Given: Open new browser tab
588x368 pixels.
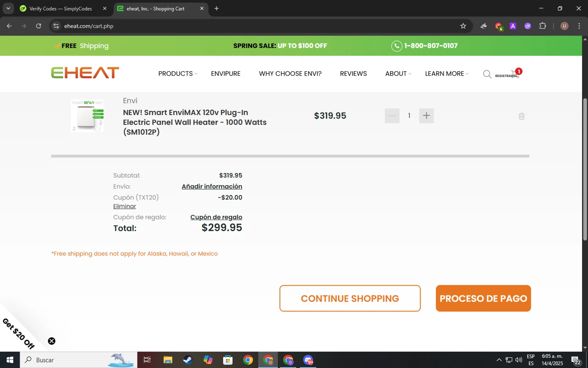Looking at the screenshot, I should (x=216, y=8).
